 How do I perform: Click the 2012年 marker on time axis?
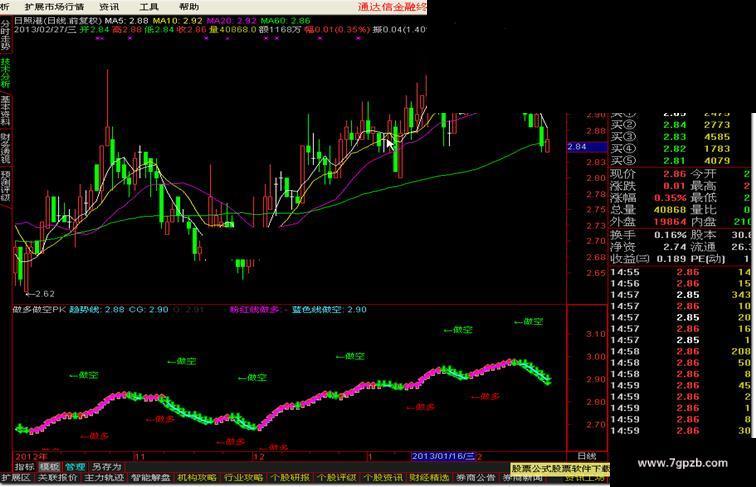(31, 456)
